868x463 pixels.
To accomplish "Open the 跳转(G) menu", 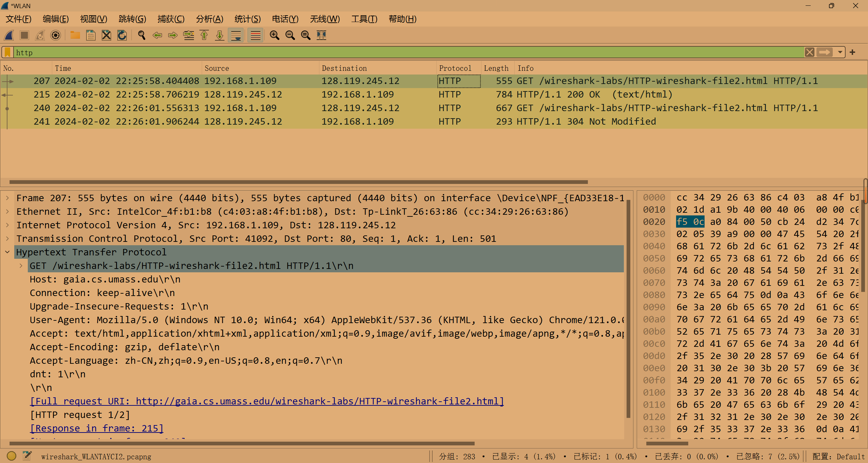I will coord(133,19).
